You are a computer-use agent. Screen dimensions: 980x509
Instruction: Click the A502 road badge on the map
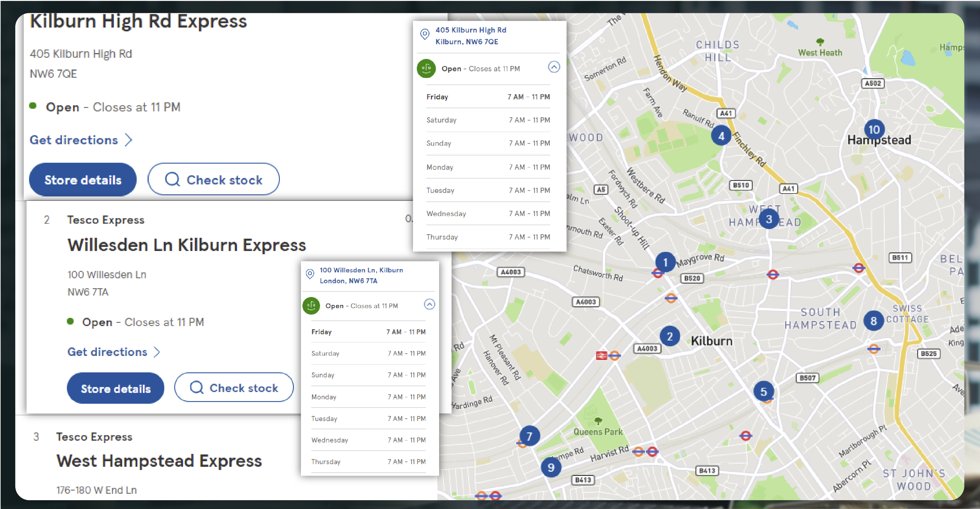[x=872, y=83]
